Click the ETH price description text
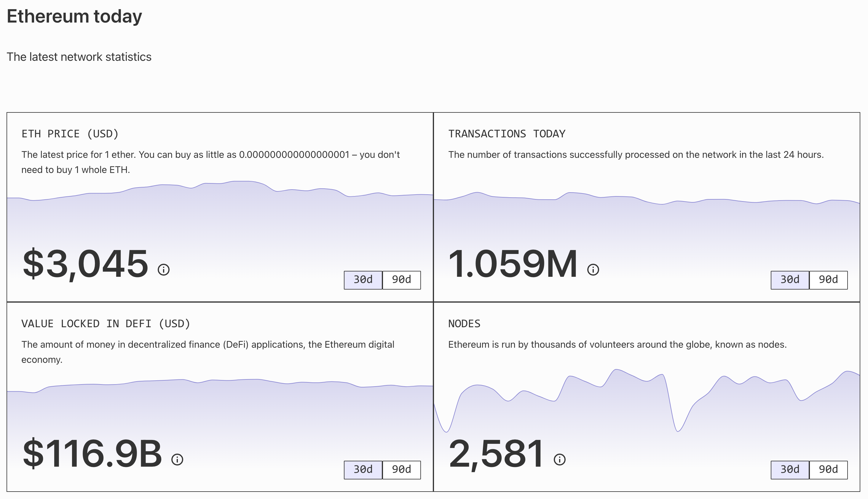The image size is (868, 499). (x=210, y=162)
